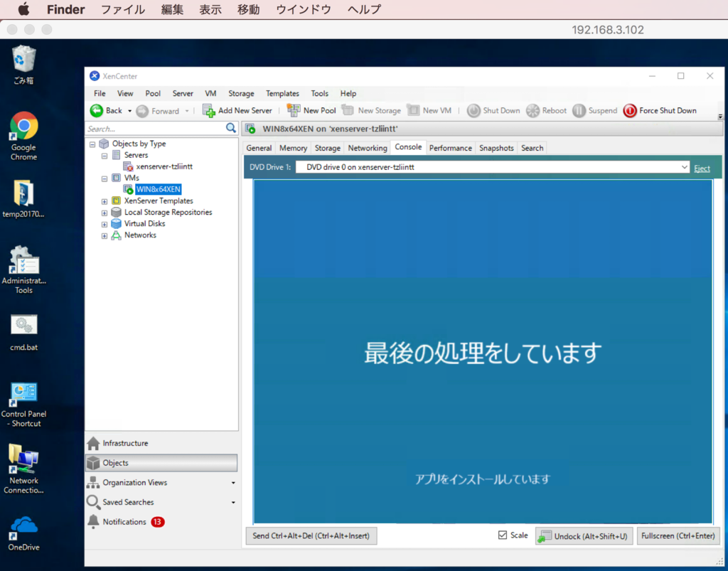Click the xenserver-tzliintt server icon
Screen dimensions: 728x571
click(128, 166)
